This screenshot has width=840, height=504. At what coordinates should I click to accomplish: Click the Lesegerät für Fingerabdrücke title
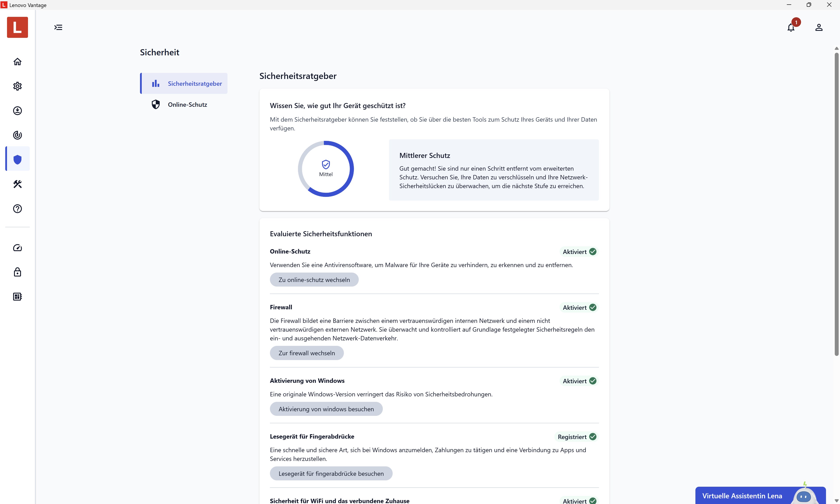312,437
